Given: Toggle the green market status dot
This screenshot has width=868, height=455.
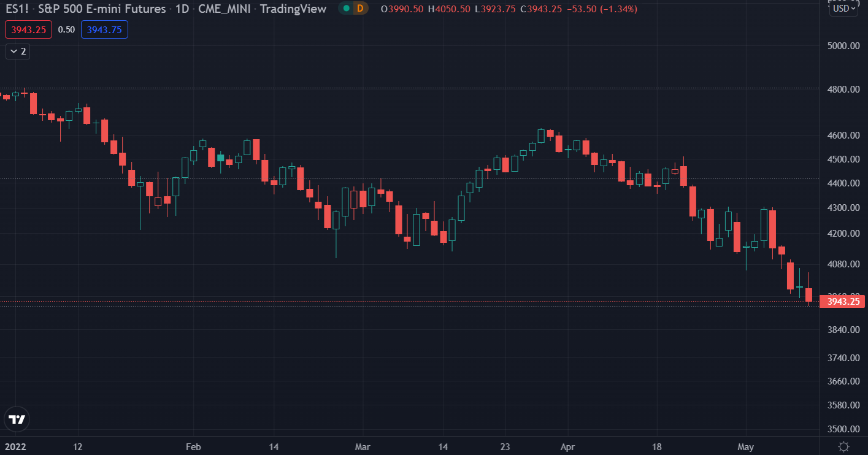Looking at the screenshot, I should click(x=346, y=9).
